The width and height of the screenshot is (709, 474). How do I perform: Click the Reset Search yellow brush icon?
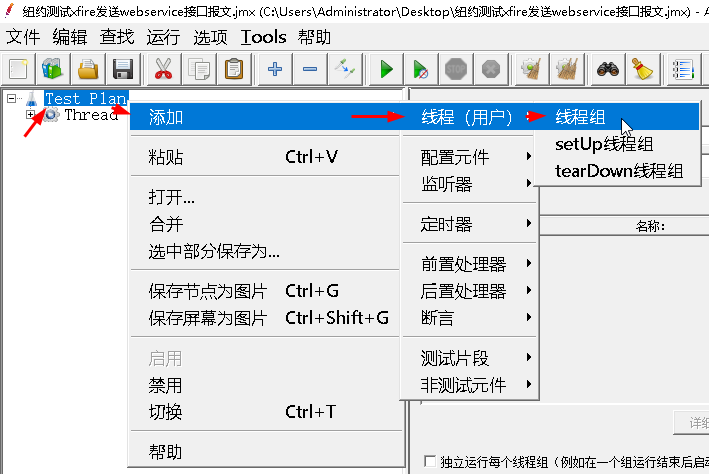tap(643, 69)
